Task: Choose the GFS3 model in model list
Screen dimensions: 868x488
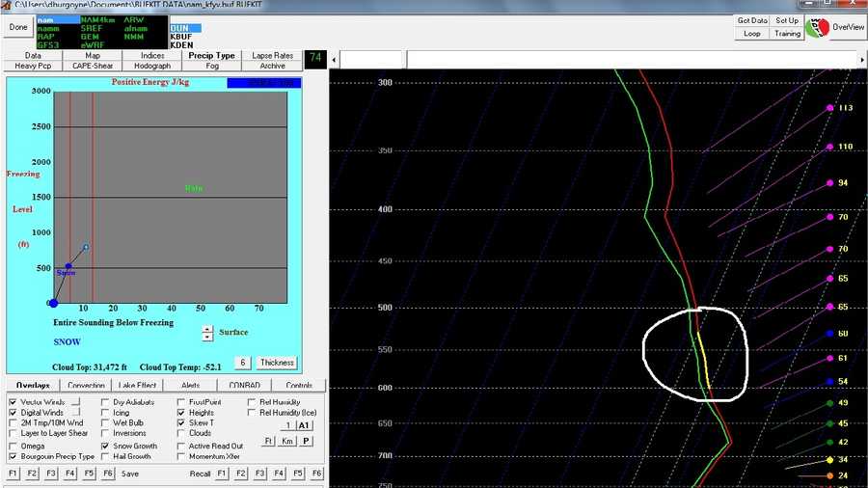Action: [x=49, y=44]
